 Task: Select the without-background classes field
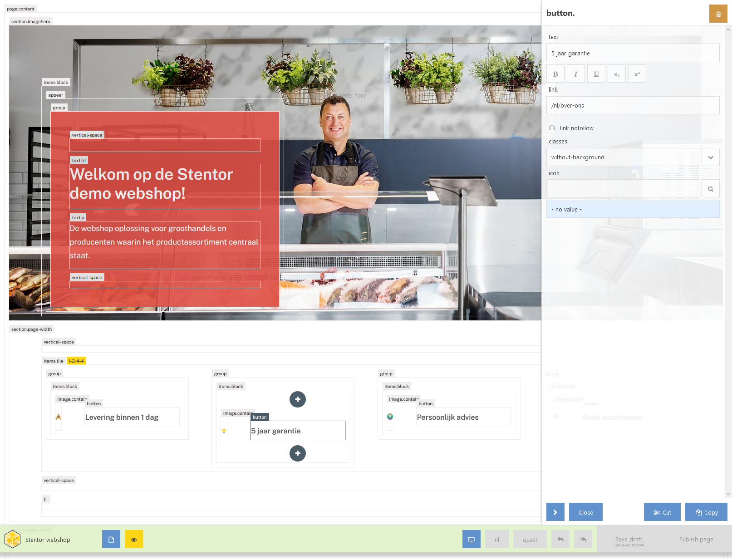623,157
